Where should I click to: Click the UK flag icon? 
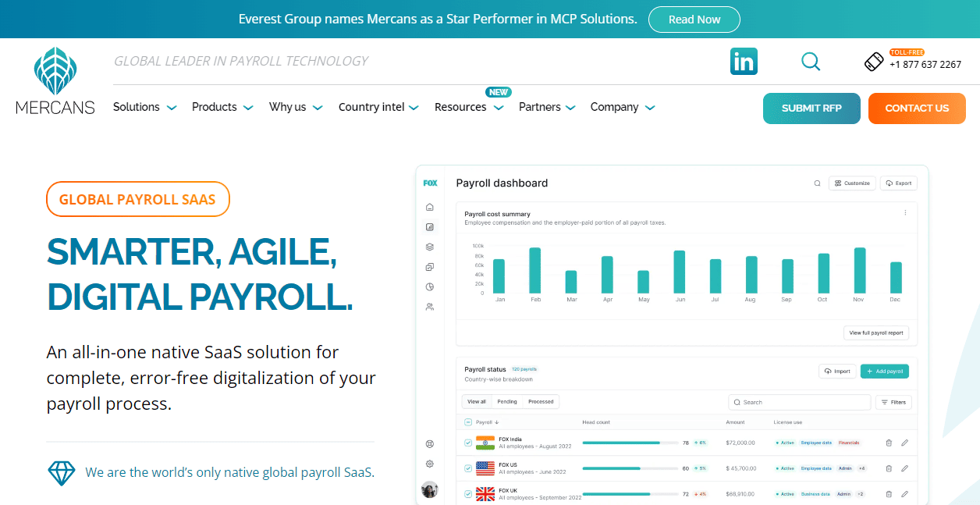485,494
